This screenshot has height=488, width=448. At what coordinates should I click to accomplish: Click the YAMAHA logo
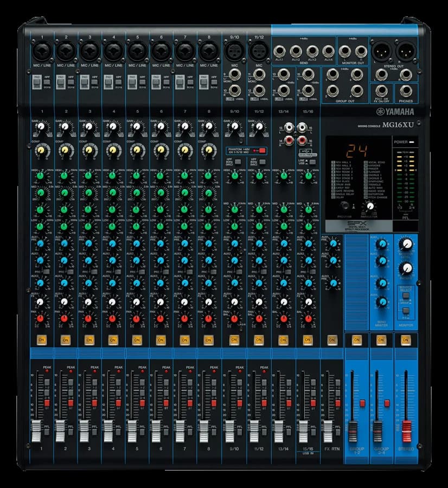[395, 112]
